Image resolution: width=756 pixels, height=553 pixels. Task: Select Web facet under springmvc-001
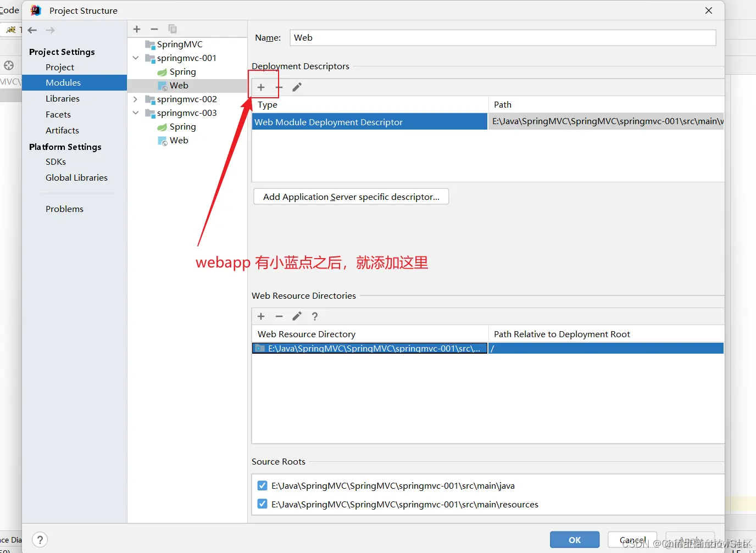coord(173,86)
